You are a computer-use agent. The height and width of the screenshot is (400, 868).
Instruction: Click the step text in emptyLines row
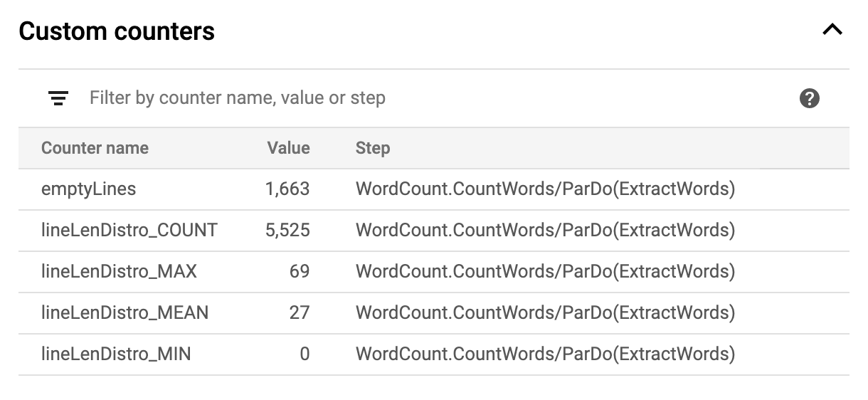[x=545, y=189]
